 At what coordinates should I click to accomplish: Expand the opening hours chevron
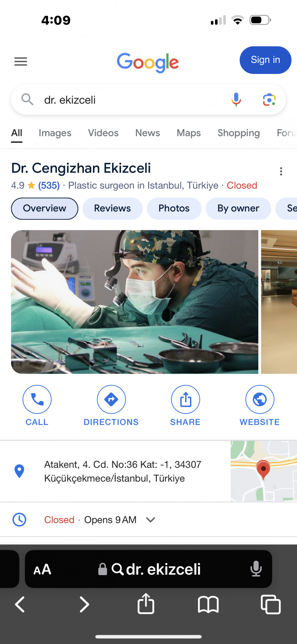151,520
